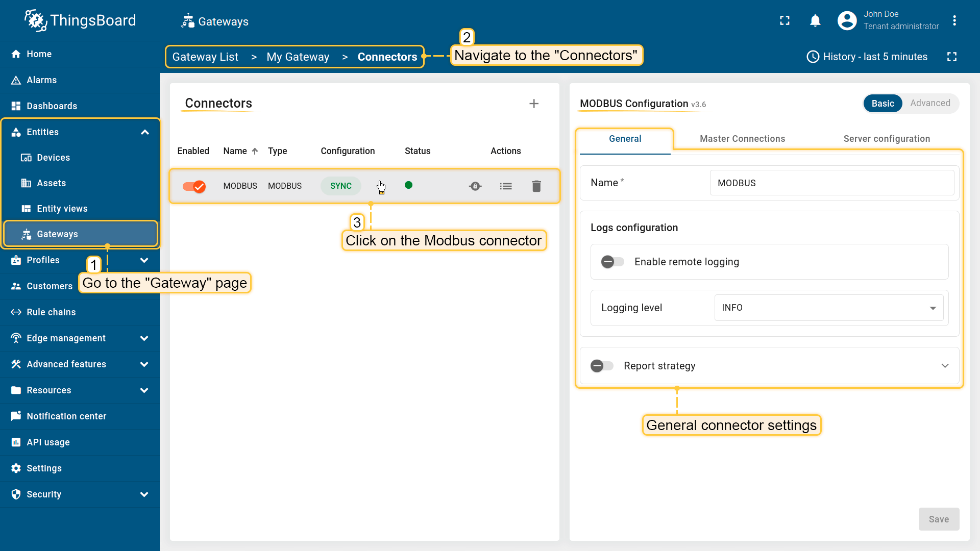
Task: Collapse the Entities menu group
Action: point(144,132)
